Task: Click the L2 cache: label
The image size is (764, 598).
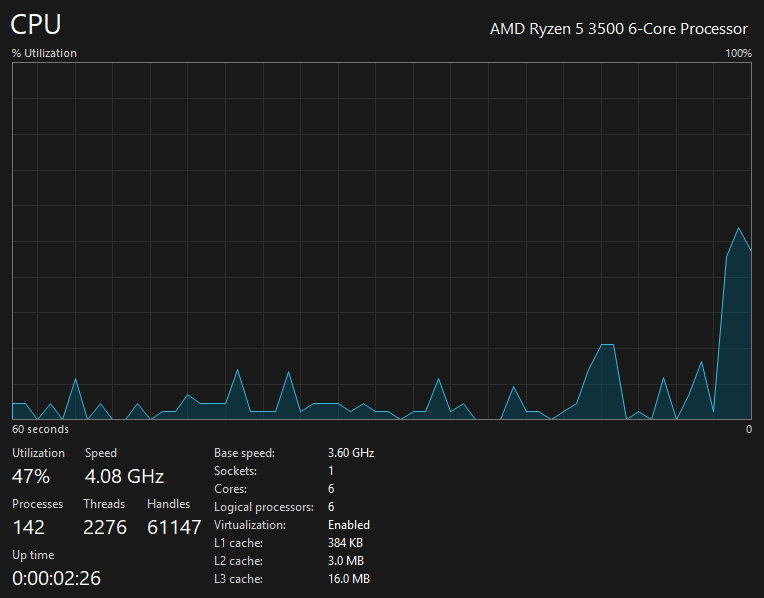Action: 238,561
